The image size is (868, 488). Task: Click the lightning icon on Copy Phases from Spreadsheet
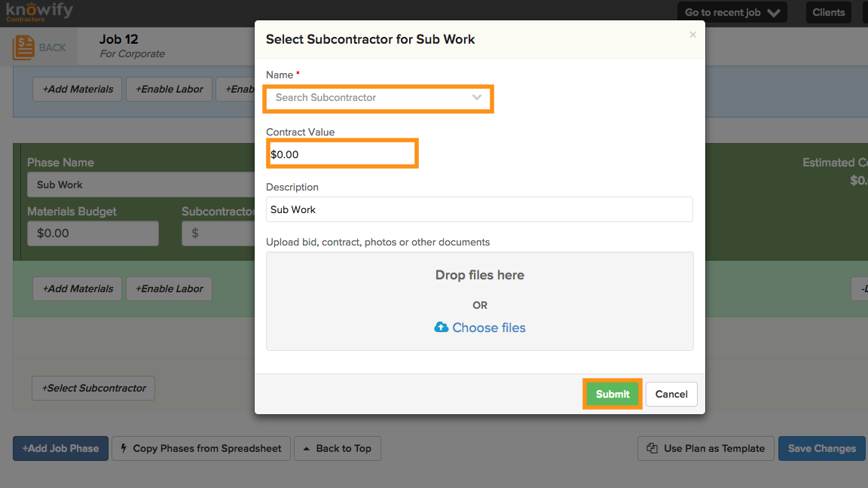(124, 449)
